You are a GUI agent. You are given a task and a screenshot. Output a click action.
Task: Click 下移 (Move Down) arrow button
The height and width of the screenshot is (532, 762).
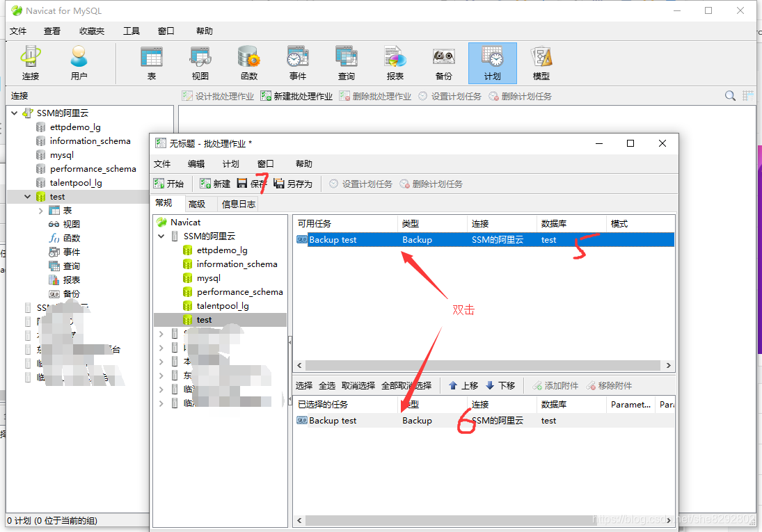point(500,385)
